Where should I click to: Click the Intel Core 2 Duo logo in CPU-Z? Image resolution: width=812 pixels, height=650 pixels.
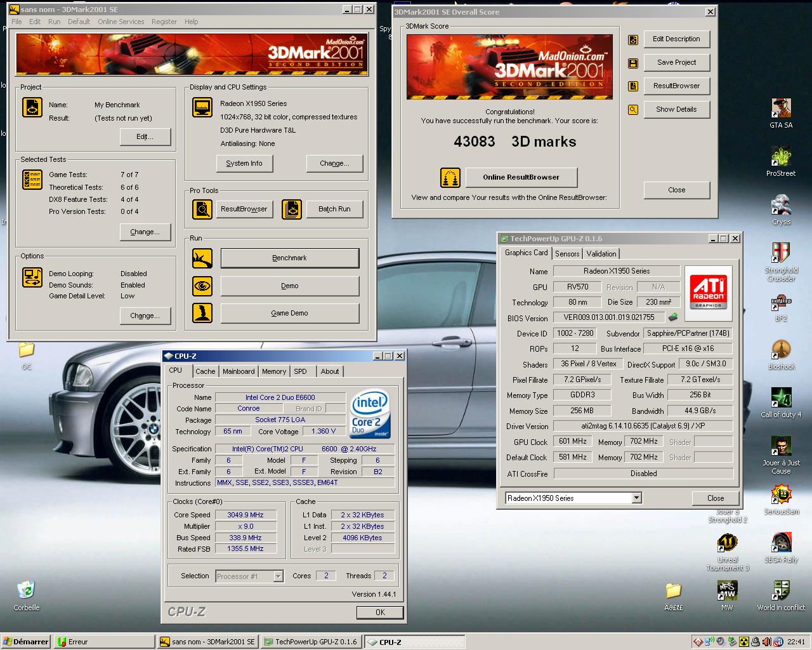click(370, 414)
